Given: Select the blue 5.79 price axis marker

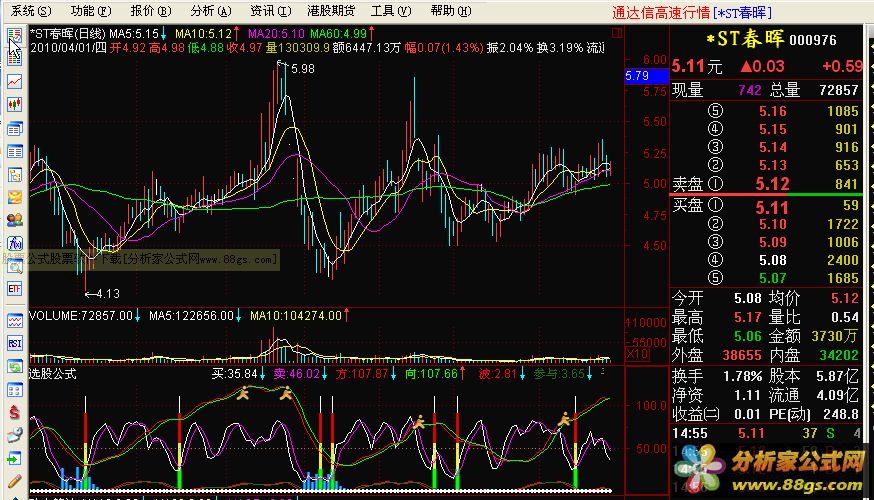Looking at the screenshot, I should 646,75.
